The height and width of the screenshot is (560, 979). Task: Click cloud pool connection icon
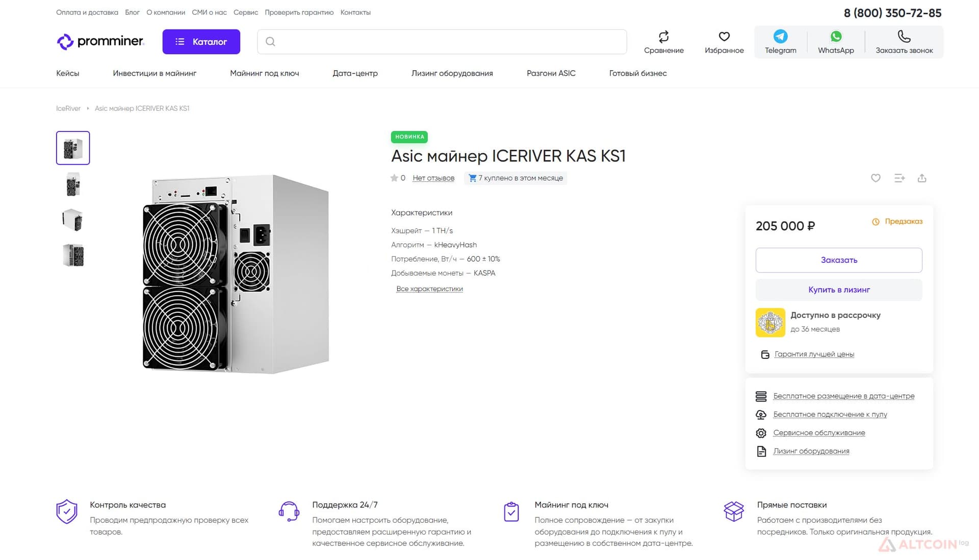(761, 414)
